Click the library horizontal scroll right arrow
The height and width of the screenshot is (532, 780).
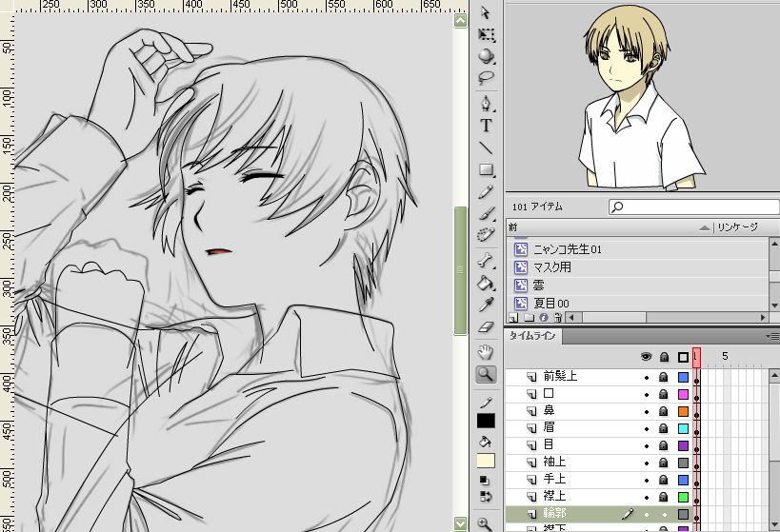point(763,317)
